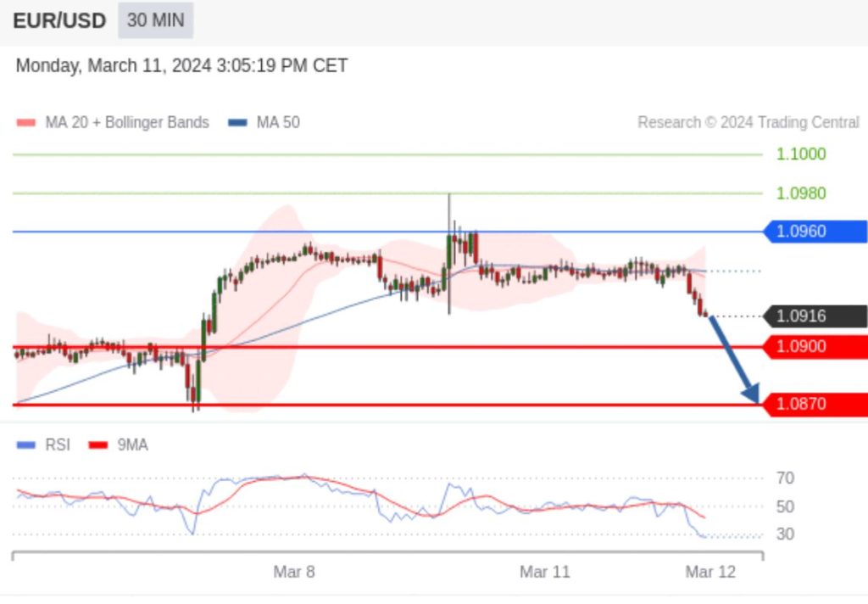868x604 pixels.
Task: Click the Mar 11 date axis label
Action: click(x=545, y=572)
